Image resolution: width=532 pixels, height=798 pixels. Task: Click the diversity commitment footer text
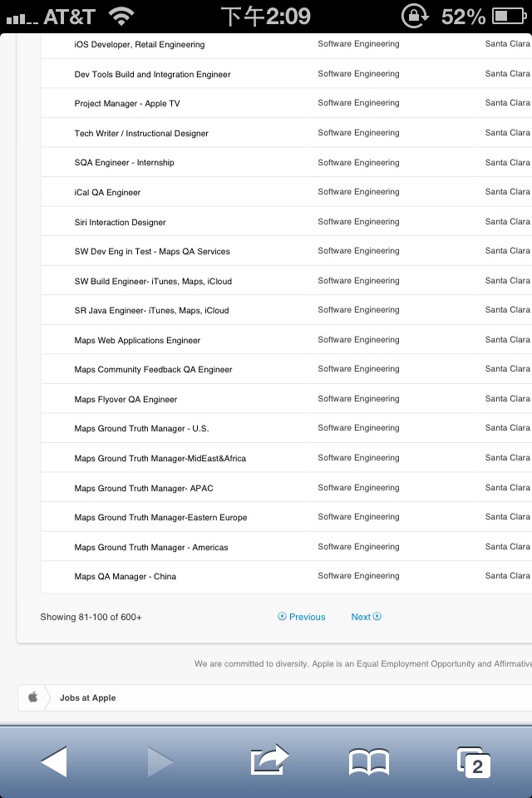click(x=363, y=663)
